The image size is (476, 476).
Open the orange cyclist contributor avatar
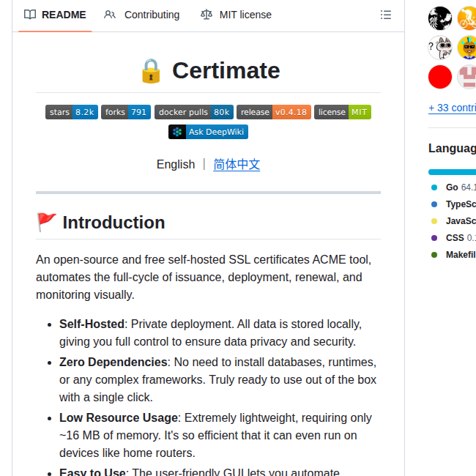coord(467,18)
